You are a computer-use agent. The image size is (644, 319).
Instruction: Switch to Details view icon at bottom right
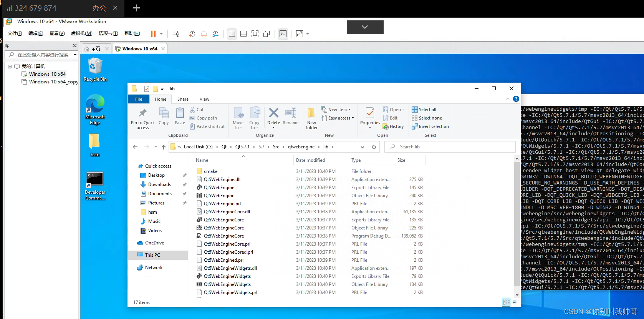pyautogui.click(x=506, y=302)
